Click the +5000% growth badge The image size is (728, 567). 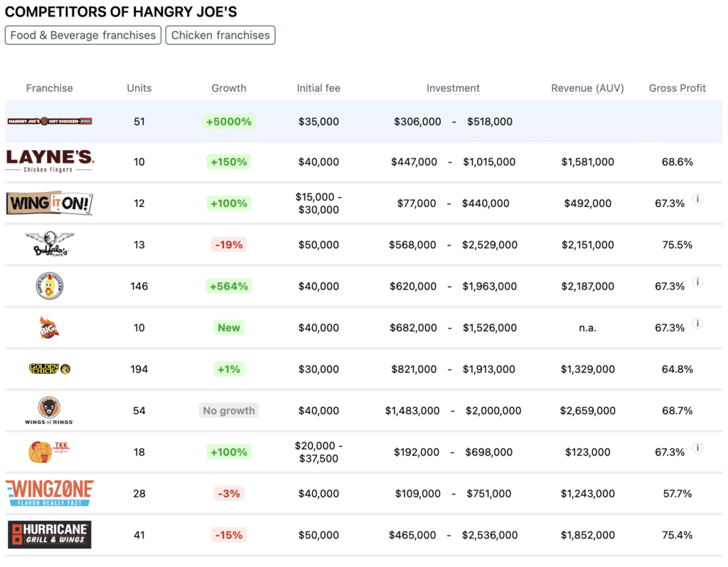point(229,122)
